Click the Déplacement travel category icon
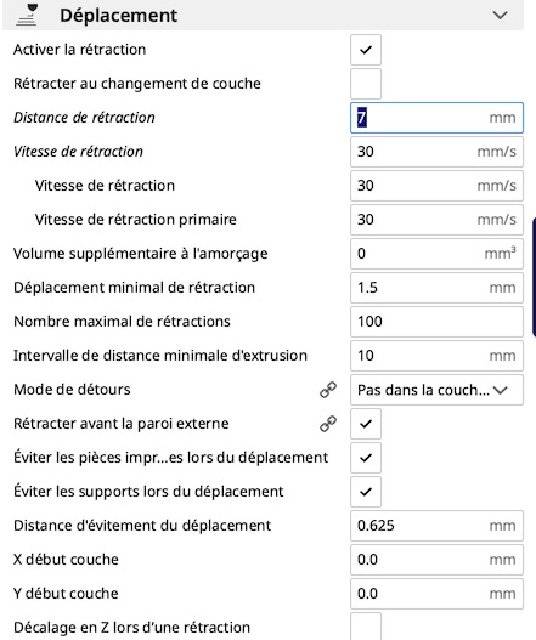Screen dimensions: 536x640 click(27, 15)
